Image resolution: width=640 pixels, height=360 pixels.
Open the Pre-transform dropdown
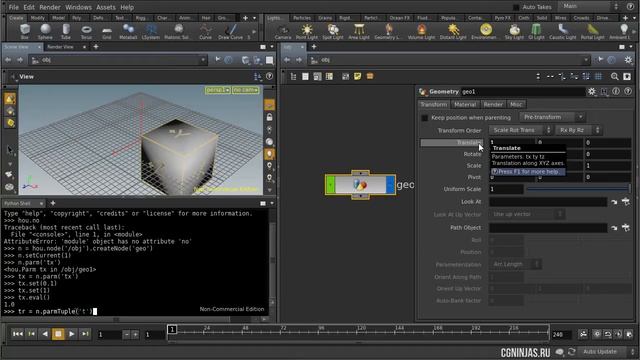(x=553, y=117)
